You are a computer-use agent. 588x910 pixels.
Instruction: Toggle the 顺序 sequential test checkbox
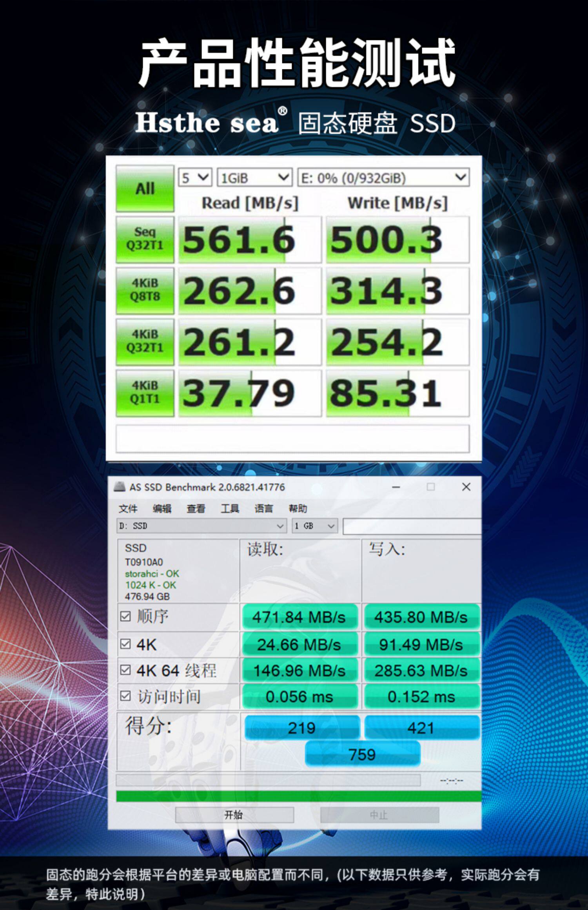tap(125, 616)
